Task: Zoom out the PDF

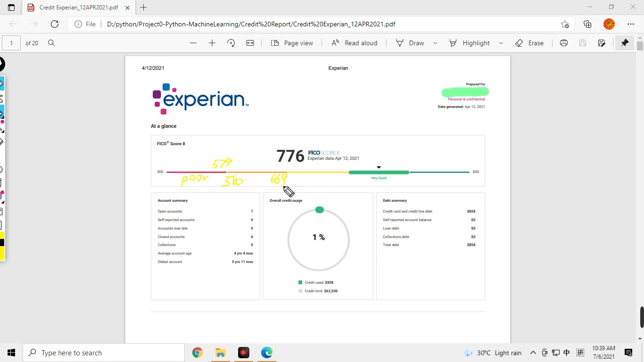Action: click(x=193, y=43)
